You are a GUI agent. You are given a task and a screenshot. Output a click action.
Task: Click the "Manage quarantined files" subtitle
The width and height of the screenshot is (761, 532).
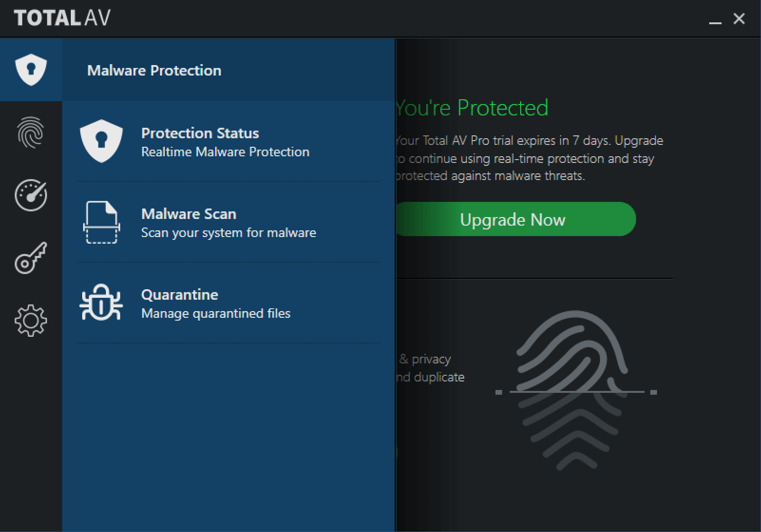pos(216,313)
